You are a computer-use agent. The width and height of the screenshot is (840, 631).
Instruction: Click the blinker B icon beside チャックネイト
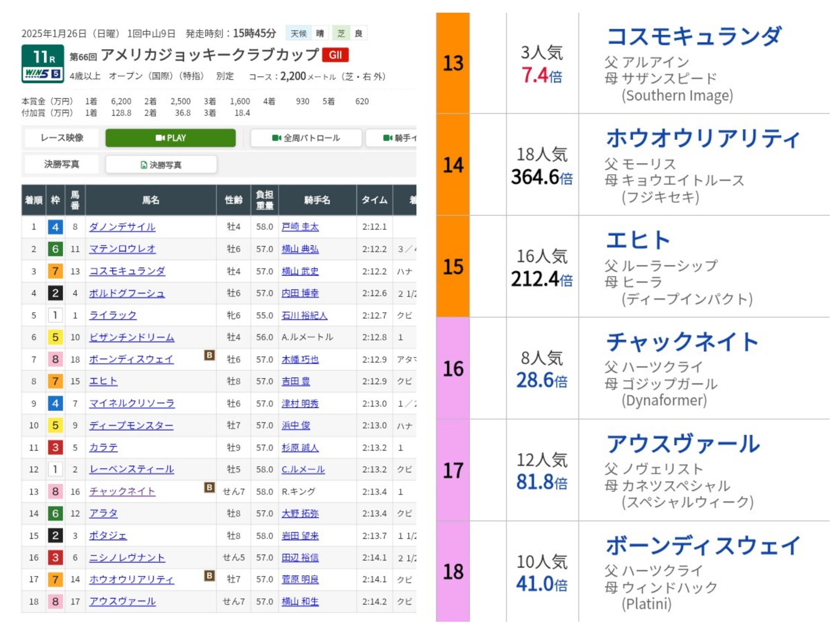coord(209,487)
